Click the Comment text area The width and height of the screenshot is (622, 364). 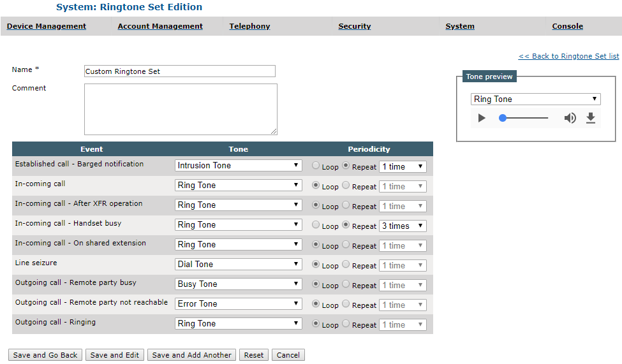click(181, 110)
